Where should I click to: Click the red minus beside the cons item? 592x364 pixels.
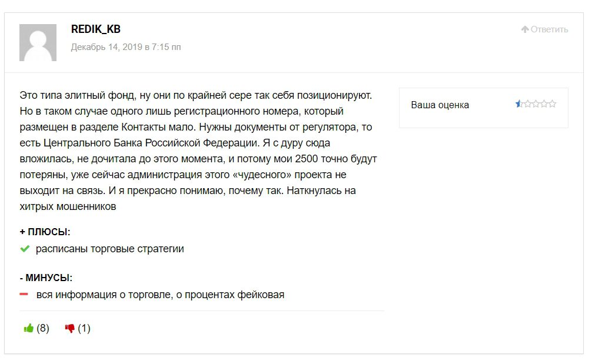click(25, 295)
